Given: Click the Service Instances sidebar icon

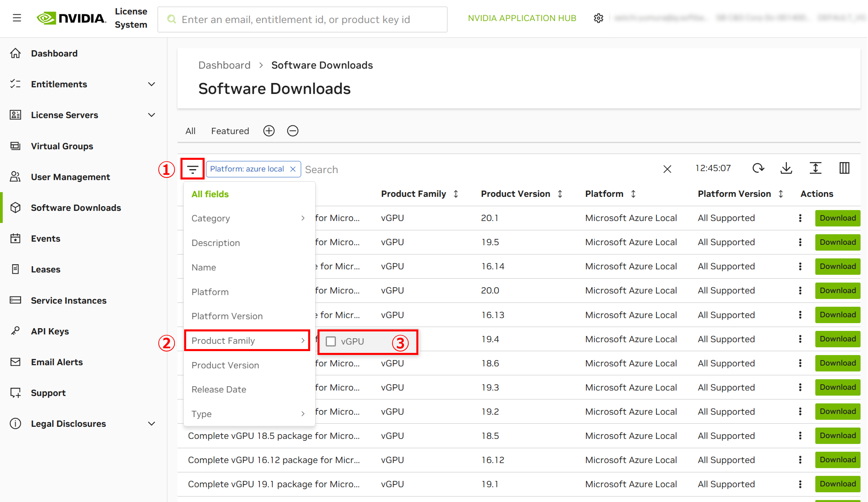Looking at the screenshot, I should point(15,300).
